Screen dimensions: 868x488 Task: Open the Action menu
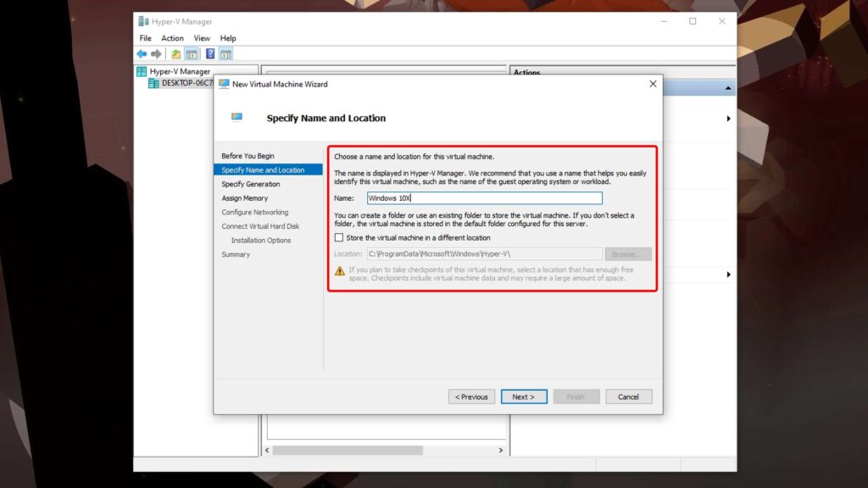point(172,38)
